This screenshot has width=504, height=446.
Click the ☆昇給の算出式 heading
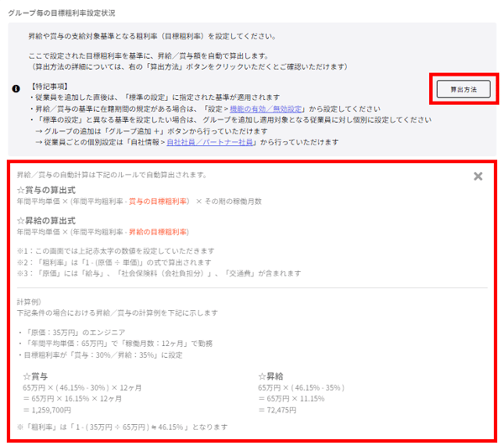(48, 220)
